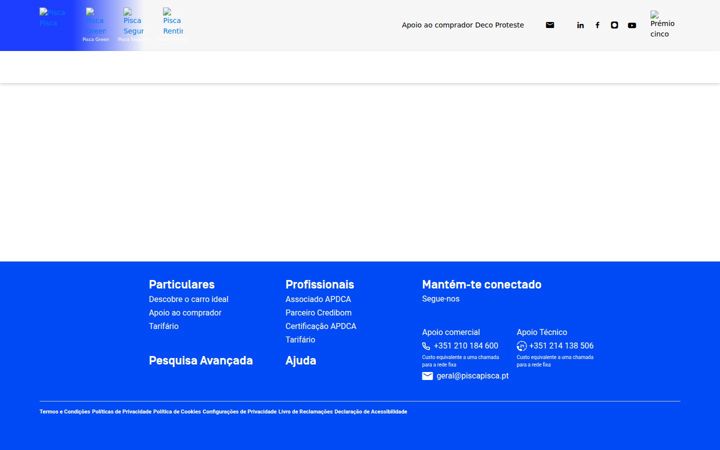Image resolution: width=720 pixels, height=450 pixels.
Task: Open Termos e Condições
Action: point(65,412)
